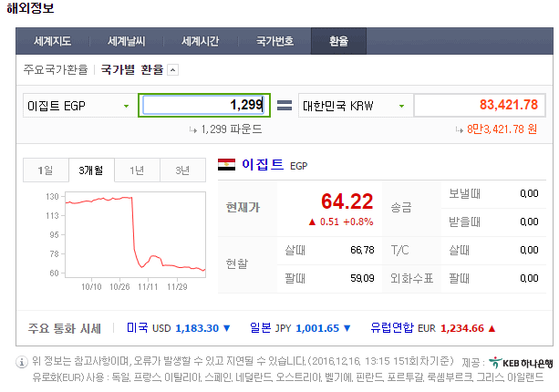Image resolution: width=559 pixels, height=392 pixels.
Task: Show the 3개월 chart period
Action: [91, 170]
